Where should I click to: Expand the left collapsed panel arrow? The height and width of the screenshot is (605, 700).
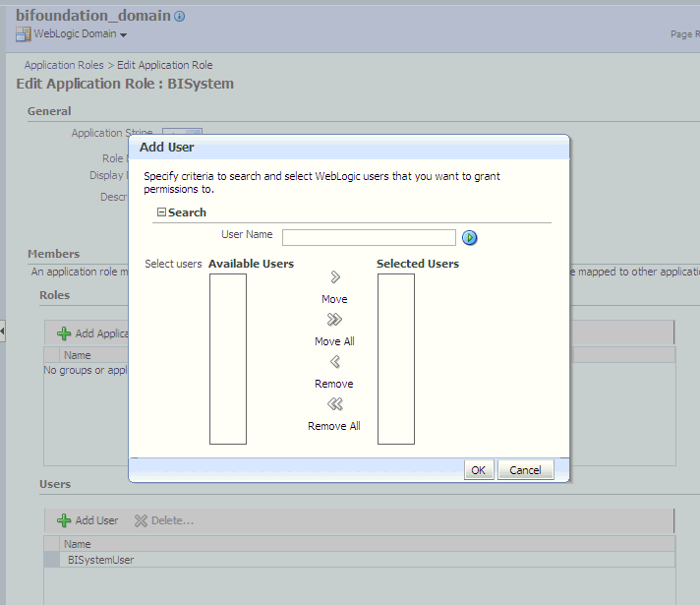point(2,332)
